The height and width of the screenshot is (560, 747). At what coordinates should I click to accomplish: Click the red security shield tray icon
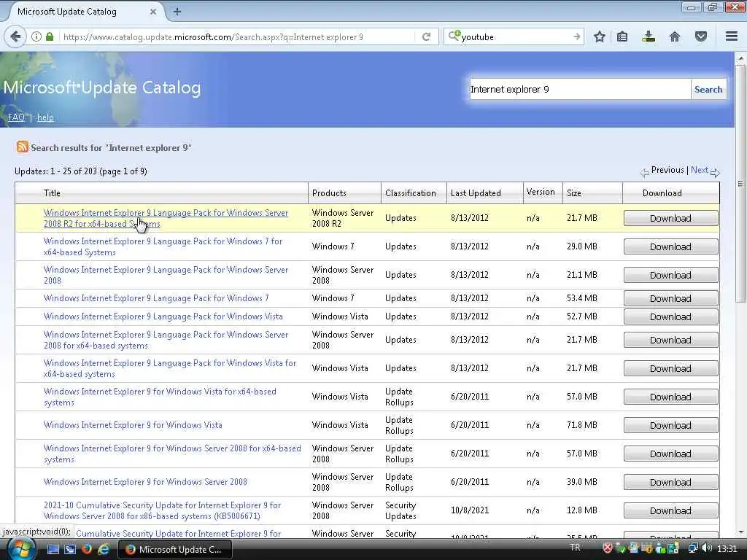[x=608, y=548]
